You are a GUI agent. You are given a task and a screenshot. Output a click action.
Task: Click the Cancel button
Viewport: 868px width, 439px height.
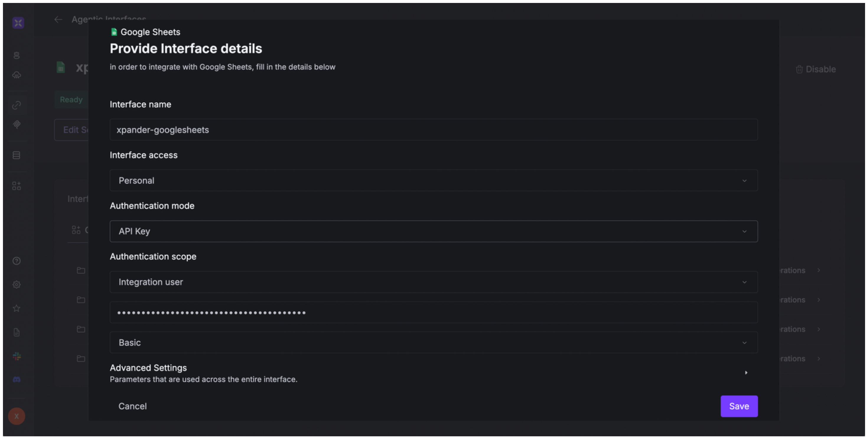pos(132,406)
